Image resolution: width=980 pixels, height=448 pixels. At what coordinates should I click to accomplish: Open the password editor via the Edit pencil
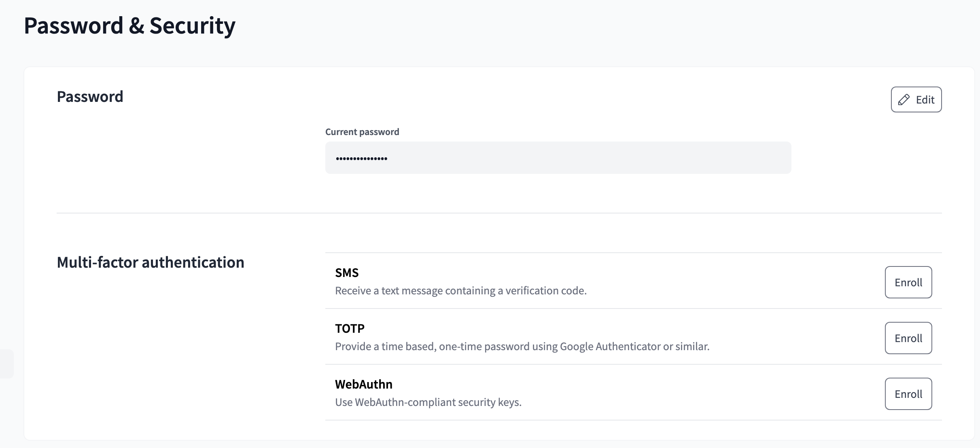[x=904, y=99]
